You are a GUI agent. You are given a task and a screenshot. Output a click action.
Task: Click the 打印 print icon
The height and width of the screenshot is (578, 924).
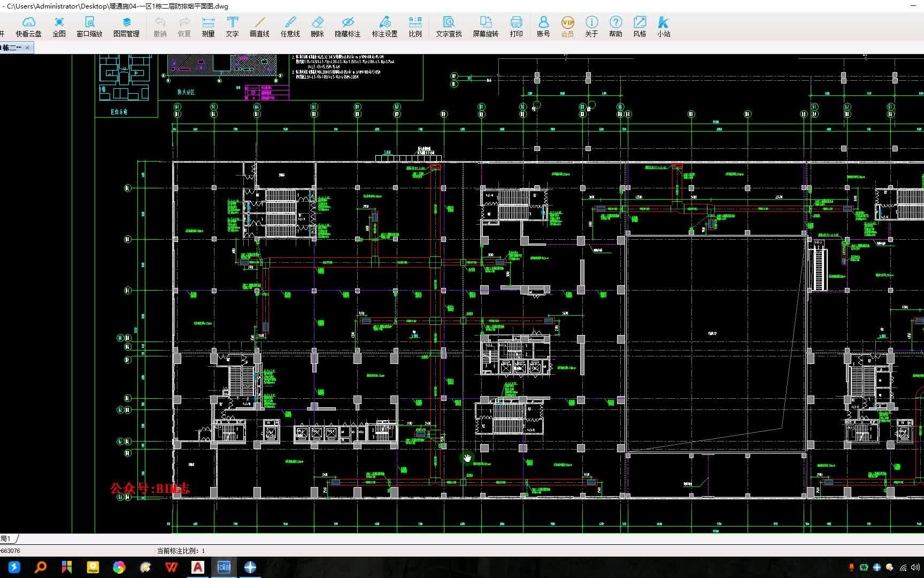click(x=516, y=26)
